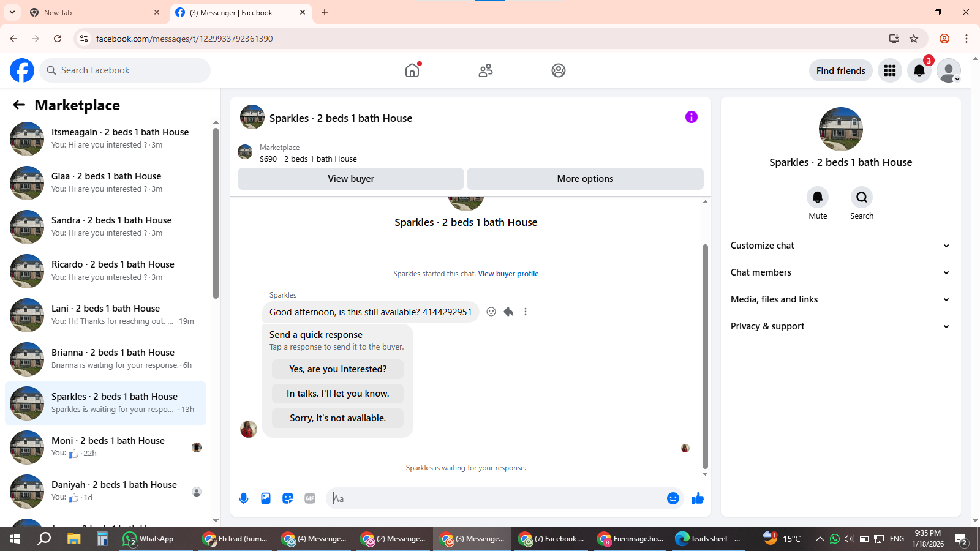This screenshot has width=980, height=551.
Task: Focus the message text input
Action: click(497, 498)
